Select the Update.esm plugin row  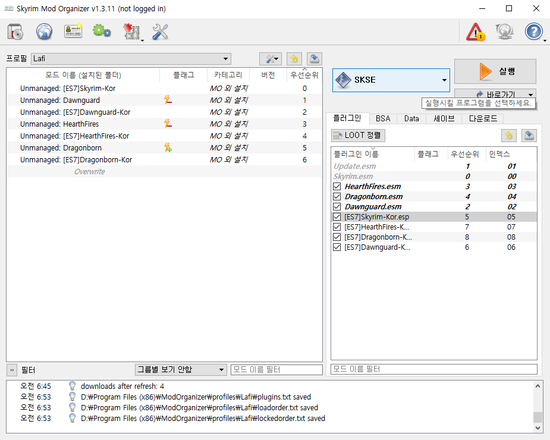[434, 166]
